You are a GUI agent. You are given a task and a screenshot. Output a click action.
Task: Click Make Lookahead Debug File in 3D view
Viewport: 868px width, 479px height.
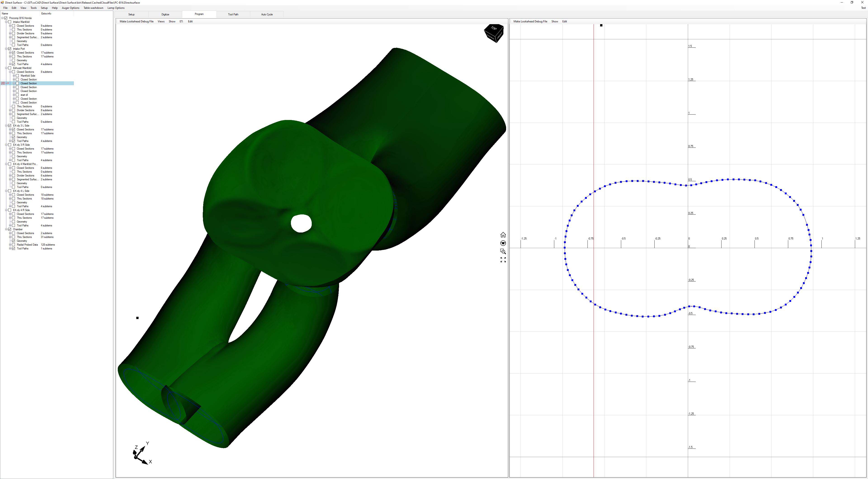(x=137, y=21)
